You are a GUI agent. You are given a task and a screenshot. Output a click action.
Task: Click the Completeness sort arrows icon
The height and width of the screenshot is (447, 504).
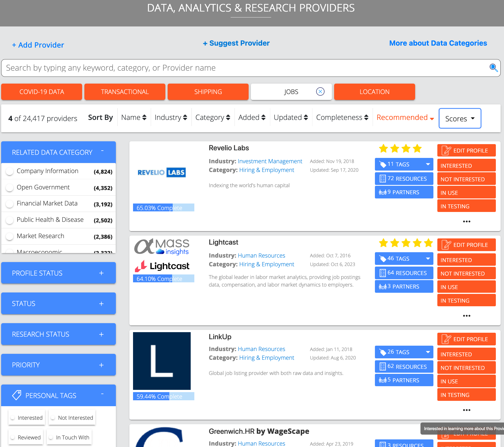tap(366, 117)
